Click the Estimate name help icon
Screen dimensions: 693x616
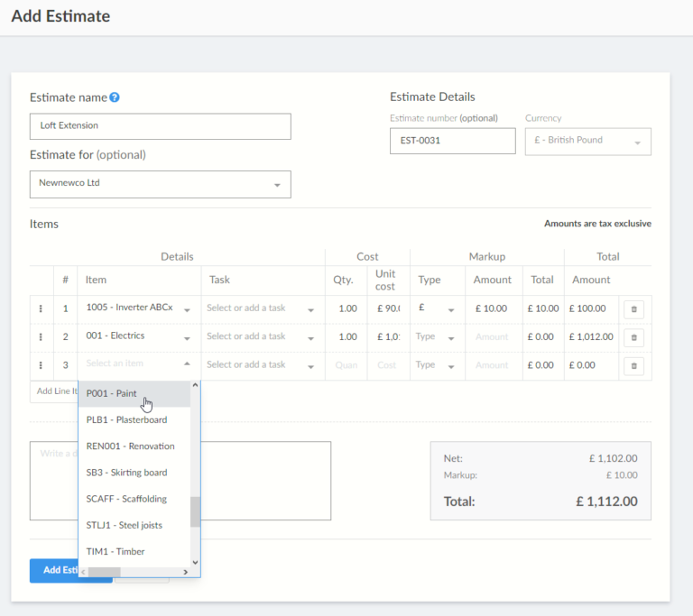(x=115, y=97)
